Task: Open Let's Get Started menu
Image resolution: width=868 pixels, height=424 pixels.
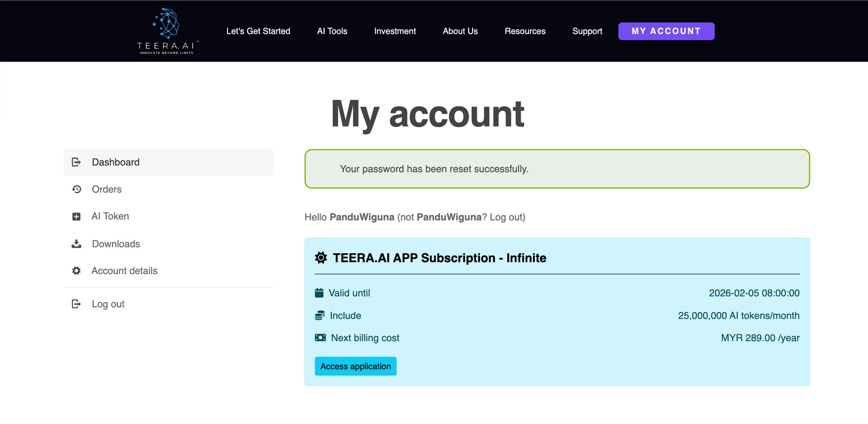Action: (258, 31)
